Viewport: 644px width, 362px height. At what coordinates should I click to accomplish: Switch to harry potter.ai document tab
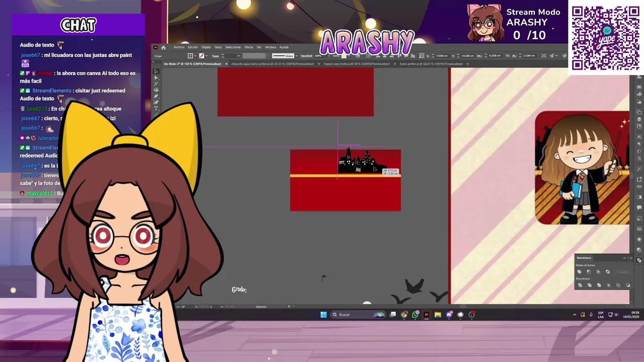[x=431, y=64]
